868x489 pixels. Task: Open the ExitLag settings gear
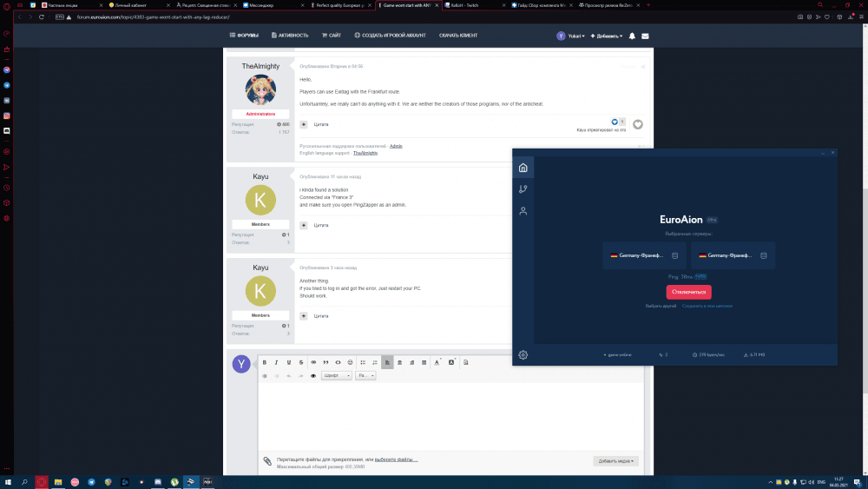[523, 354]
